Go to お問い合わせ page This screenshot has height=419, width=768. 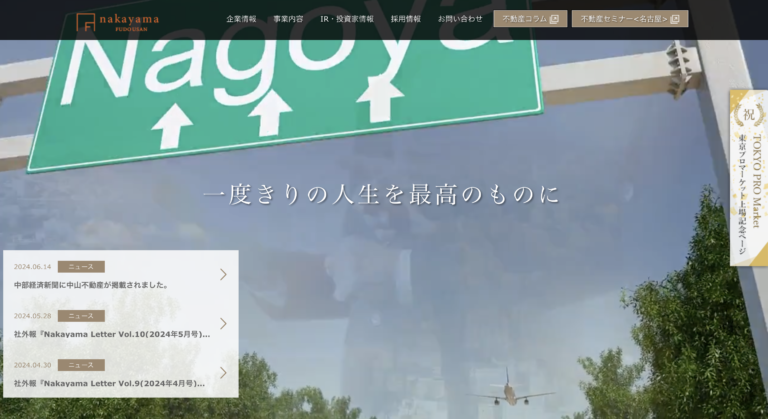pyautogui.click(x=460, y=19)
